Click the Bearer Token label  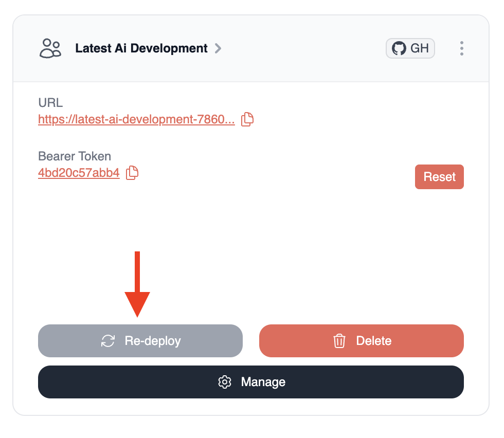(75, 156)
